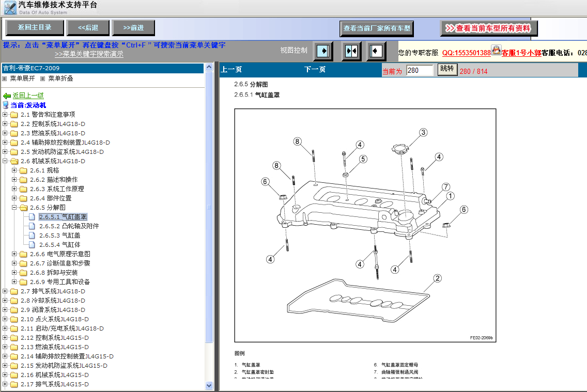Expand 2.6.1 规格 node

14,170
